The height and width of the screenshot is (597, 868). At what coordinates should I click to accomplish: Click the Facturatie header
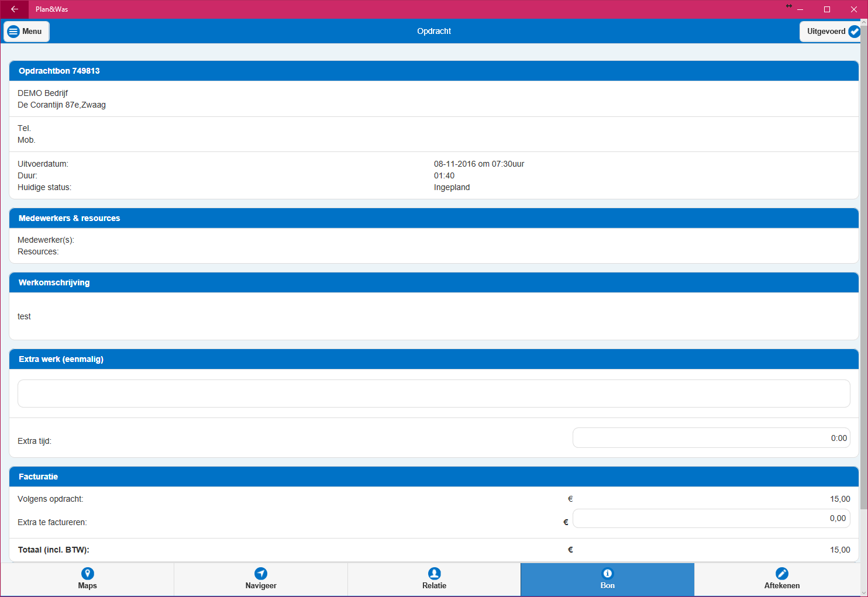[434, 477]
